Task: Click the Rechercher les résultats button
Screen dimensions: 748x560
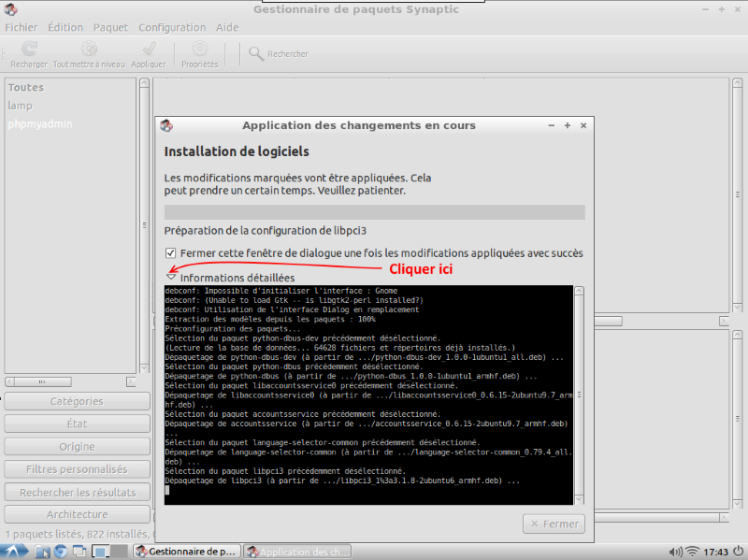Action: pos(77,492)
